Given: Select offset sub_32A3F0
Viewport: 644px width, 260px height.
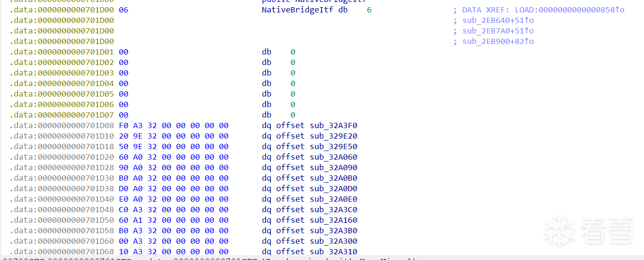Looking at the screenshot, I should [317, 125].
